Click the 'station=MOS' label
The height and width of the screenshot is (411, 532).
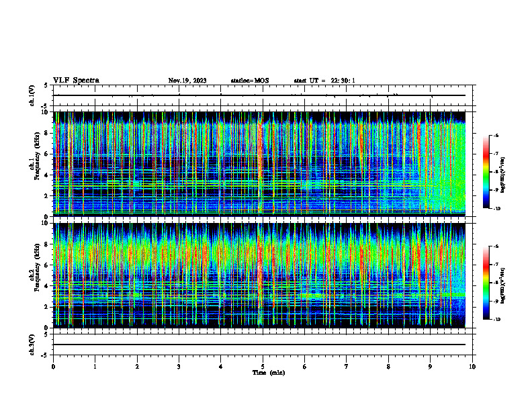[x=250, y=81]
